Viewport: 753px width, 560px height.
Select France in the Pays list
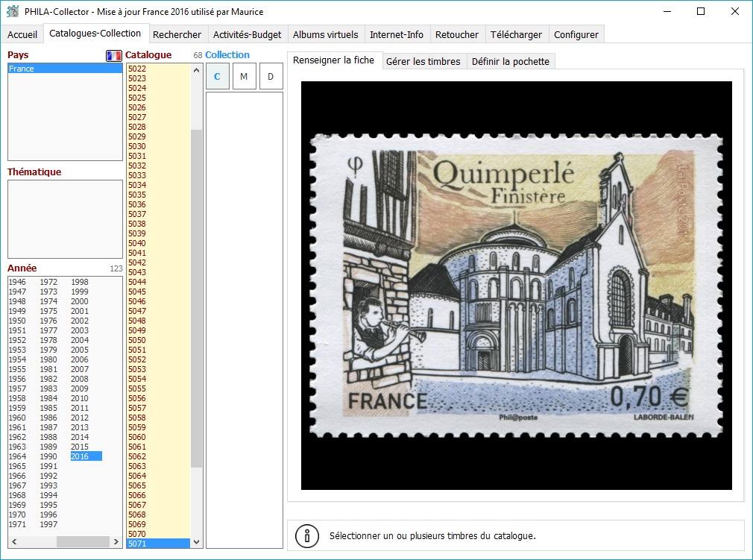tap(66, 69)
